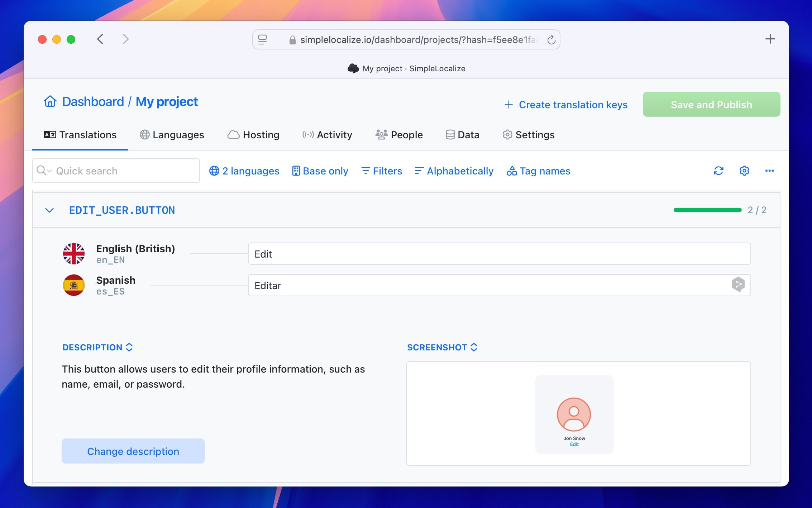Click the British flag icon
812x508 pixels.
[x=74, y=254]
